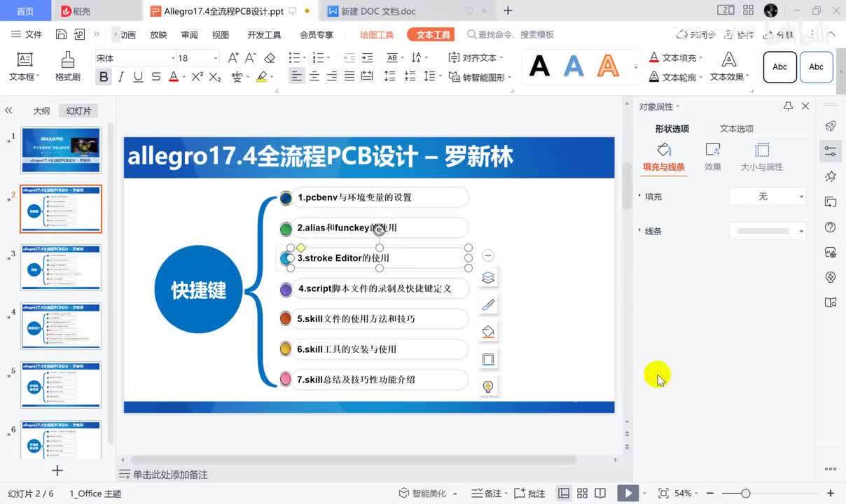Click the zoom slider handle
The height and width of the screenshot is (504, 846).
tap(746, 493)
